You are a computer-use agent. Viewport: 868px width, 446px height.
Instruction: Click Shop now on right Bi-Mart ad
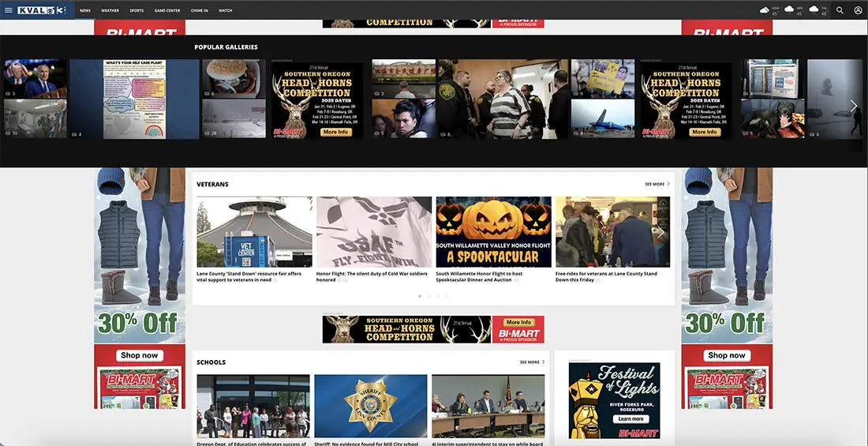727,355
